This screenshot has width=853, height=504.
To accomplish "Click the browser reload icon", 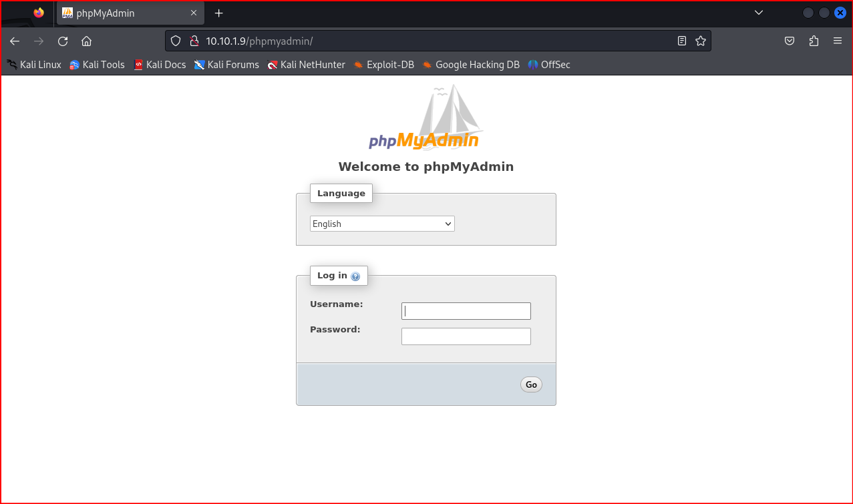I will [x=63, y=41].
